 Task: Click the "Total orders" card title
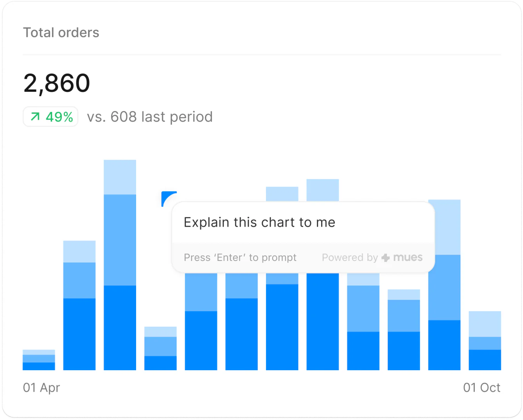(x=61, y=33)
